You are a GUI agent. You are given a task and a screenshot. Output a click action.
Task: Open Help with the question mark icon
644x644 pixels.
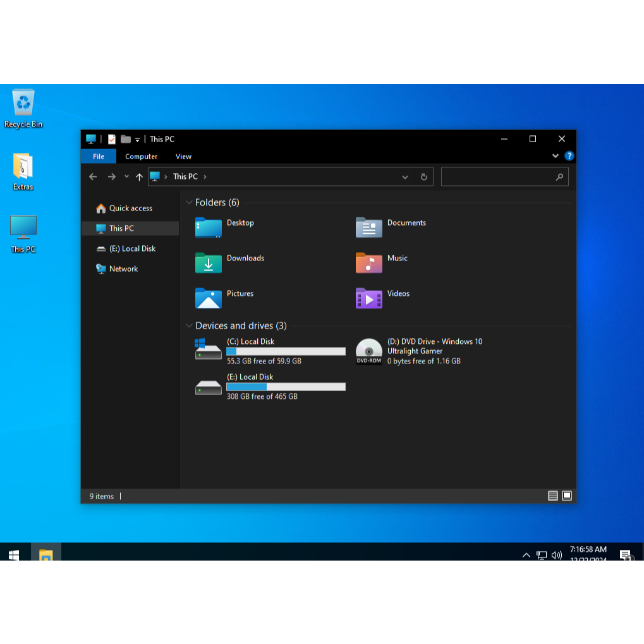(569, 156)
